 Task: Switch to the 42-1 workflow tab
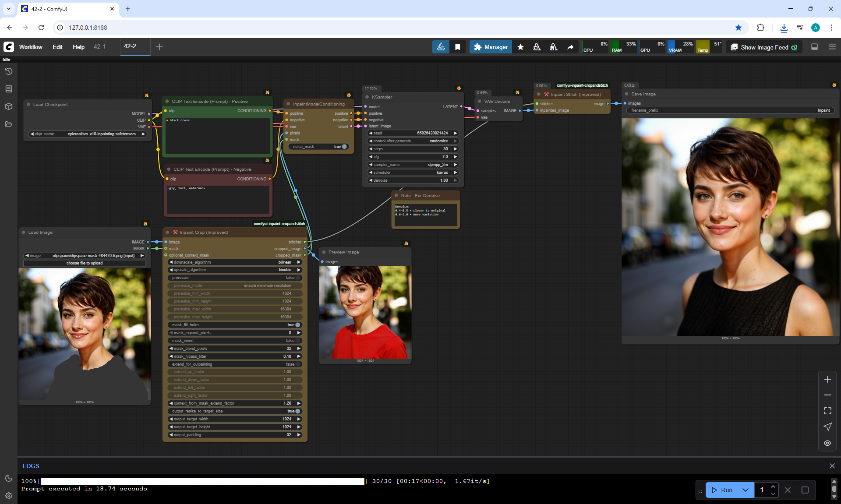click(100, 46)
